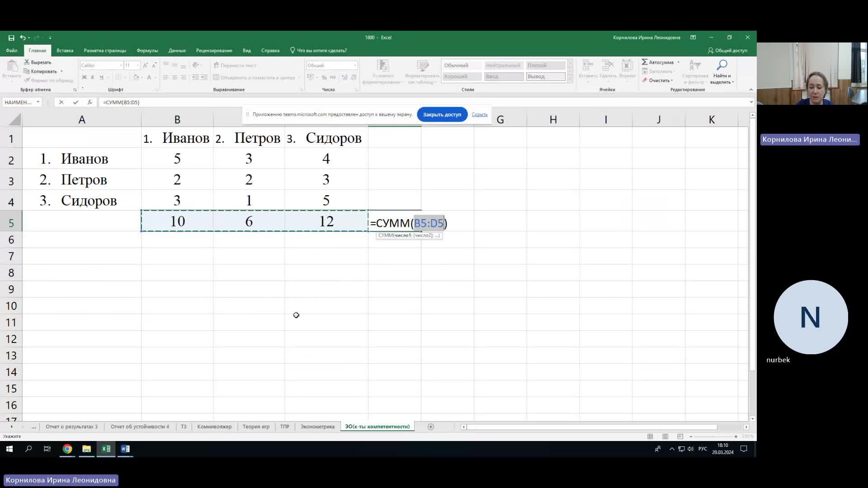Open the Копировать dropdown arrow
Image resolution: width=868 pixels, height=488 pixels.
[61, 71]
